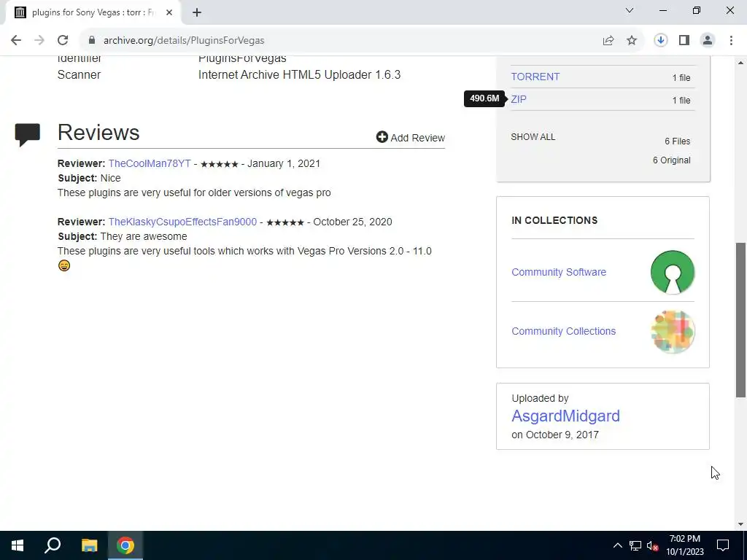This screenshot has height=560, width=747.
Task: Click the muted volume tray icon
Action: pyautogui.click(x=652, y=545)
